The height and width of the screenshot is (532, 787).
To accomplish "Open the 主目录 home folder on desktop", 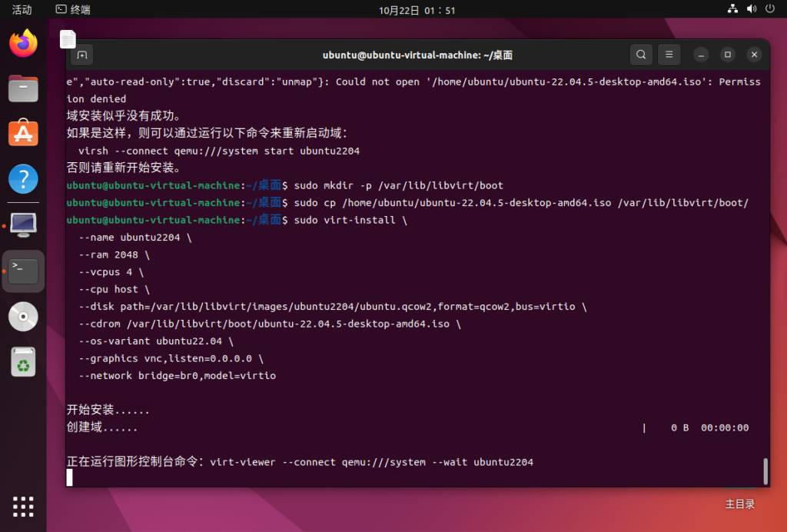I will [x=739, y=504].
